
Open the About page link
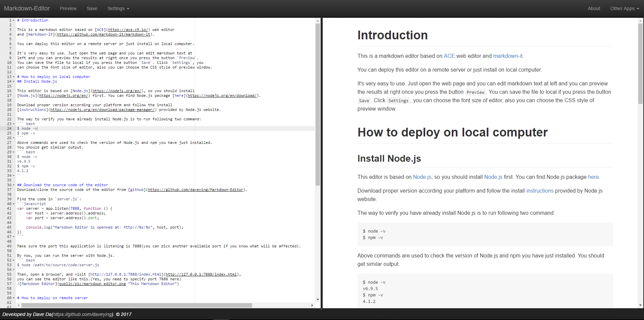(594, 8)
